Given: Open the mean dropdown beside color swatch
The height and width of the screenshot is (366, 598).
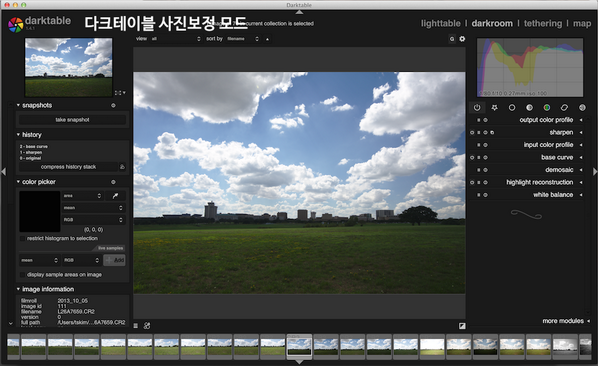Looking at the screenshot, I should [x=93, y=208].
